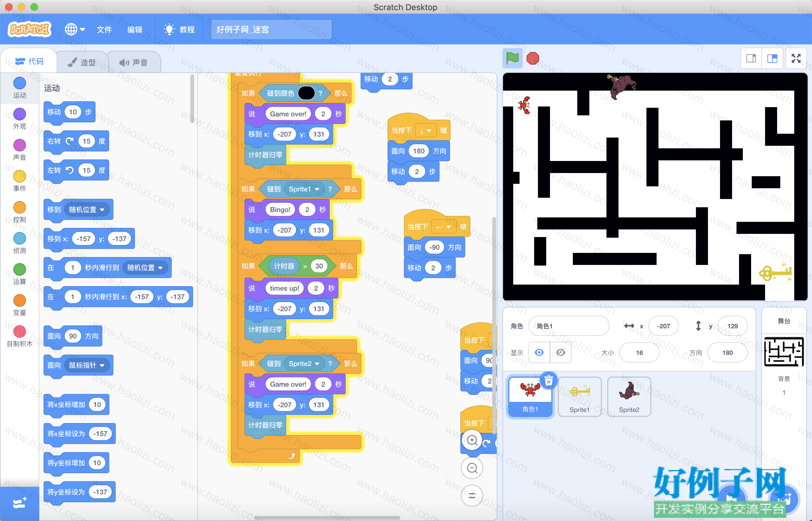This screenshot has width=812, height=521.
Task: Edit the project title 好例子网_迷宫 field
Action: 271,29
